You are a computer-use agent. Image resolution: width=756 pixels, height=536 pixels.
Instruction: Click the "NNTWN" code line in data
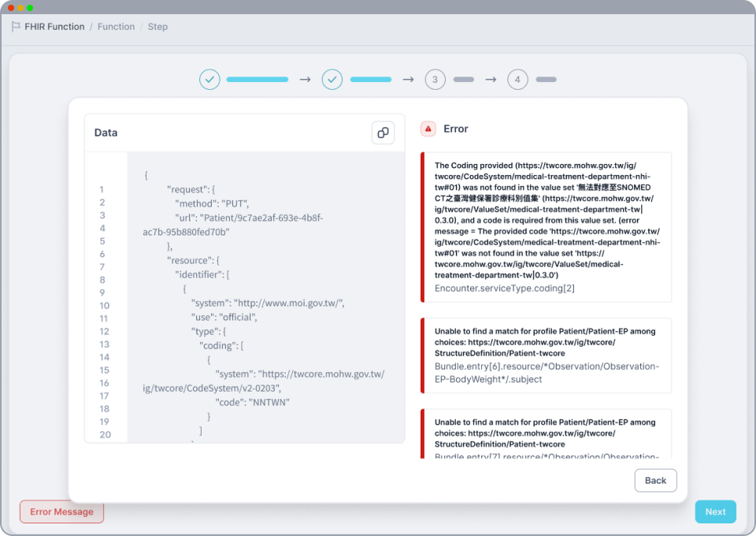tap(252, 402)
